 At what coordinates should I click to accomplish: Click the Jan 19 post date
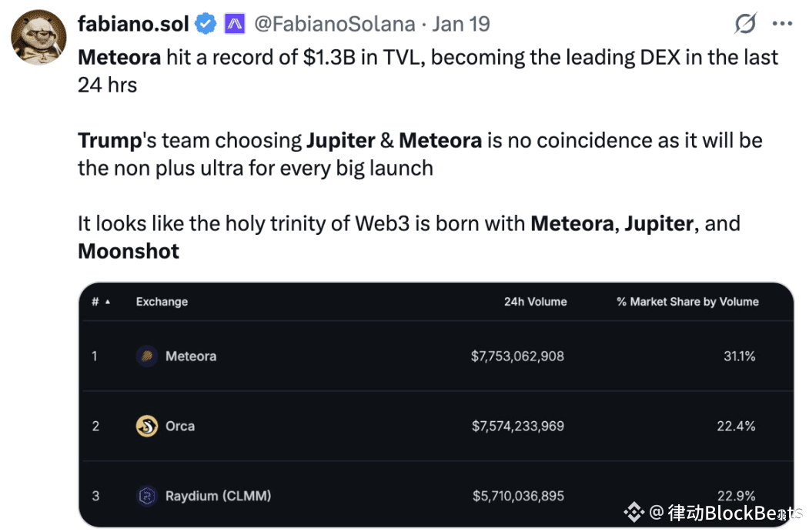coord(460,24)
